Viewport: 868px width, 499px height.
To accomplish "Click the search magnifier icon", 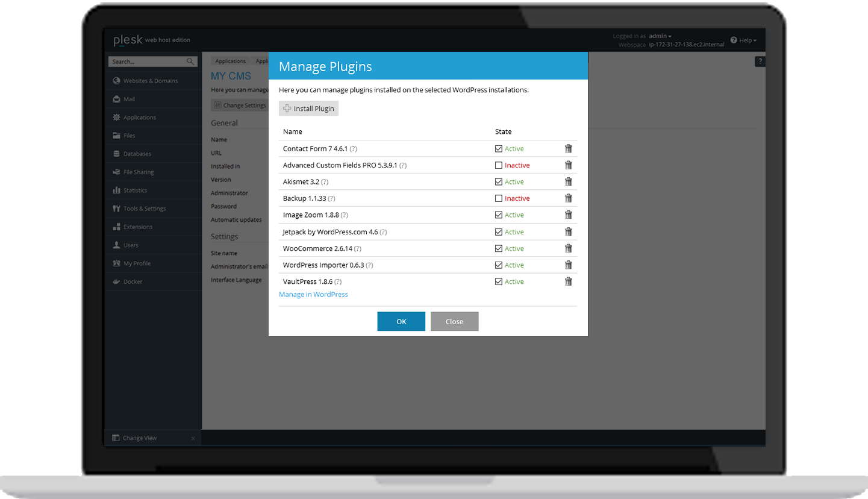I will click(190, 61).
